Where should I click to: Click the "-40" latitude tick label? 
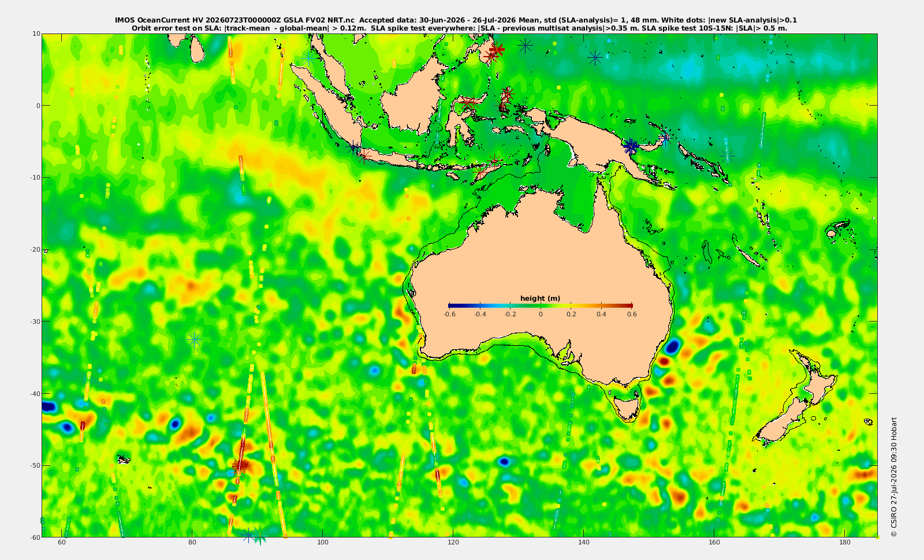pos(34,394)
